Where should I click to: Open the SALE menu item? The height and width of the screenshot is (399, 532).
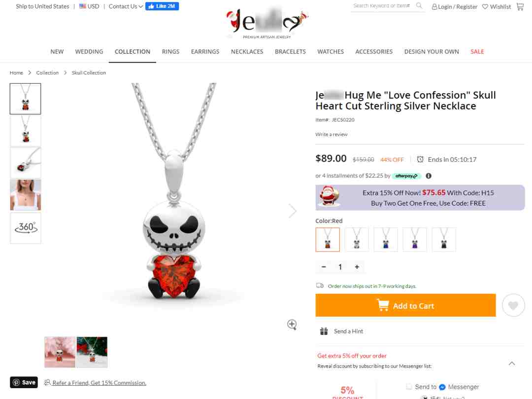477,52
